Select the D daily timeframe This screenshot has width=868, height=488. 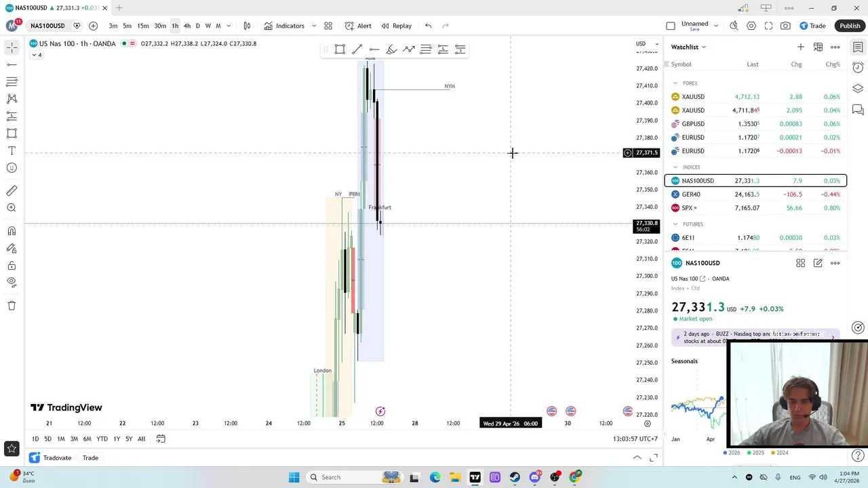198,26
